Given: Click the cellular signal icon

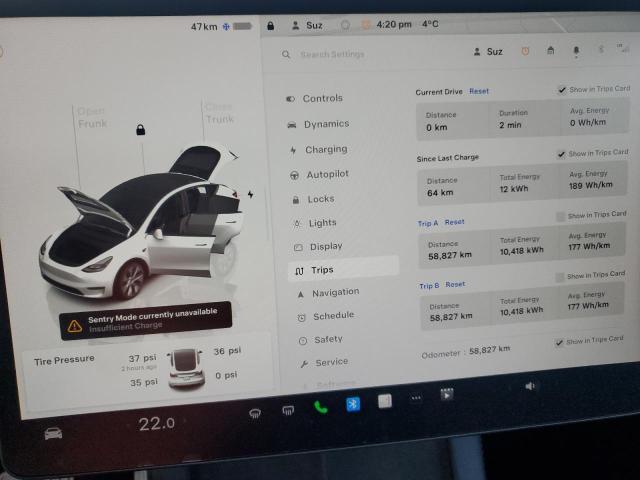Looking at the screenshot, I should pos(623,48).
